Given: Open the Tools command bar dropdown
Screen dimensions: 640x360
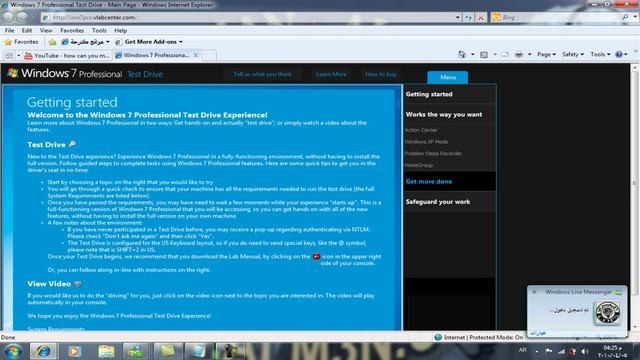Looking at the screenshot, I should (600, 54).
